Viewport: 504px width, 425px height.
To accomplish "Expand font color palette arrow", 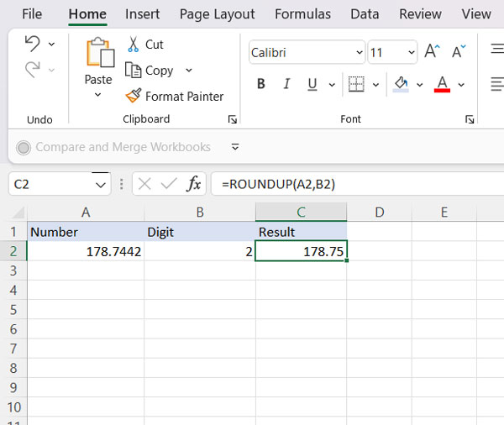I will [x=461, y=85].
